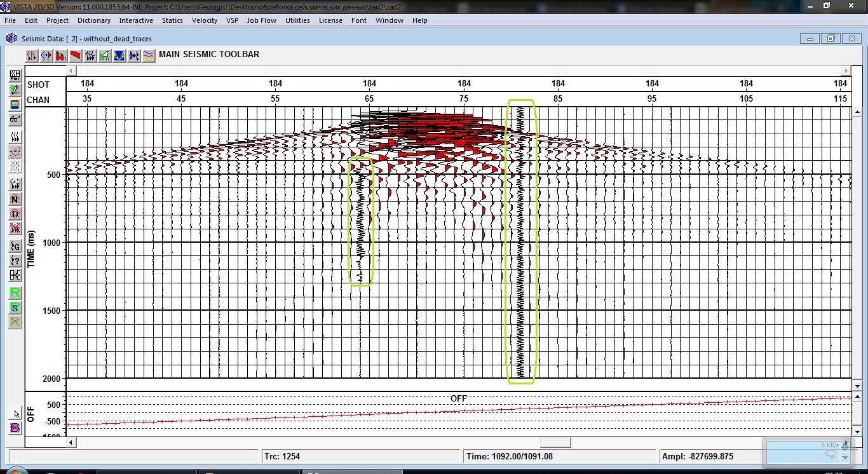Image resolution: width=868 pixels, height=474 pixels.
Task: Select the red N icon in sidebar
Action: tap(15, 200)
